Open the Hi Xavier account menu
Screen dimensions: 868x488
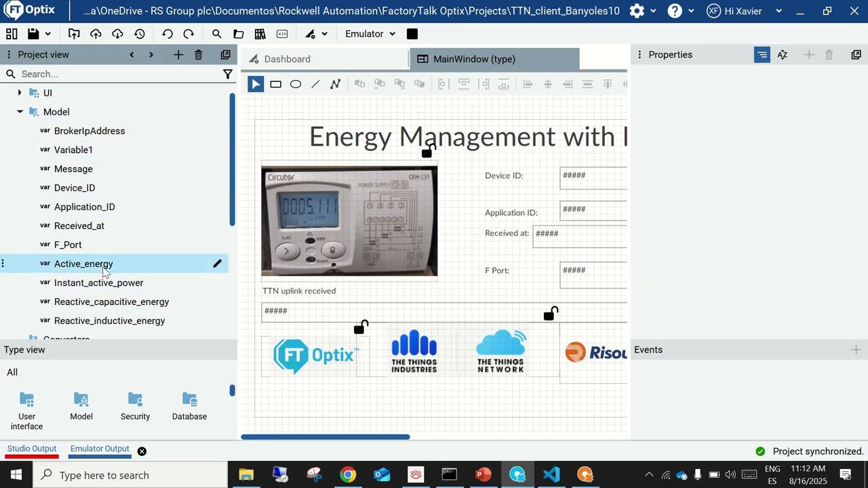point(745,11)
